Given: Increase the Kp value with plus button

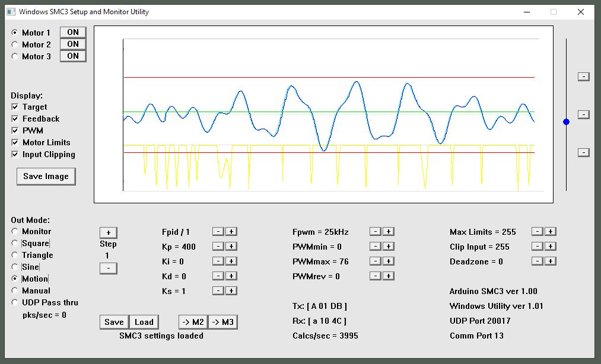Looking at the screenshot, I should [231, 246].
